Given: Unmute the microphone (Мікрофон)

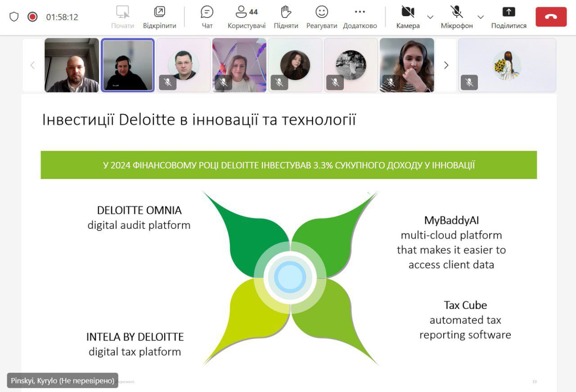Looking at the screenshot, I should click(457, 17).
